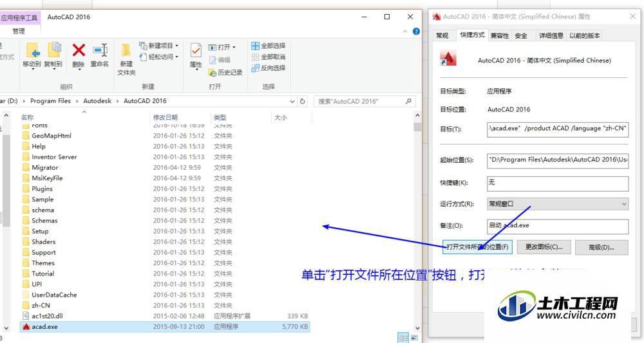Screen dimensions: 644x343
Task: Click the Rename ribbon icon
Action: tap(100, 50)
